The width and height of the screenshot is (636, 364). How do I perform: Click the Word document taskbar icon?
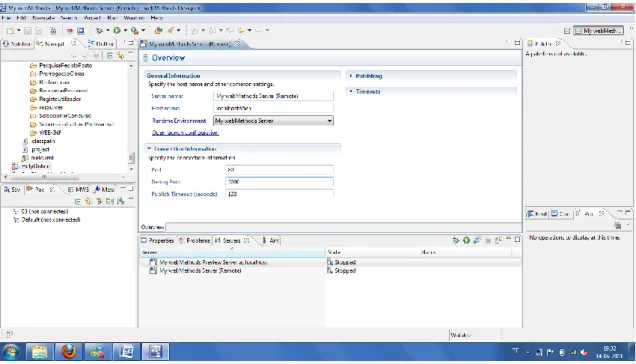[126, 351]
